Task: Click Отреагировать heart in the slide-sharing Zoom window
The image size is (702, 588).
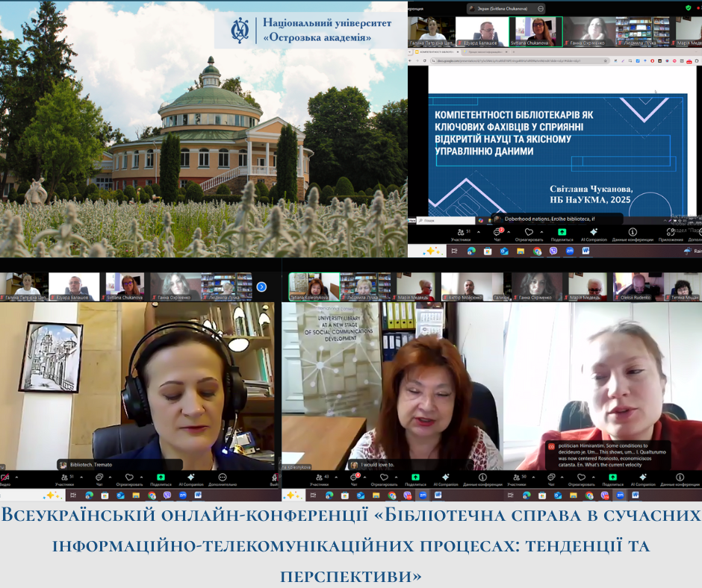Action: pyautogui.click(x=529, y=234)
